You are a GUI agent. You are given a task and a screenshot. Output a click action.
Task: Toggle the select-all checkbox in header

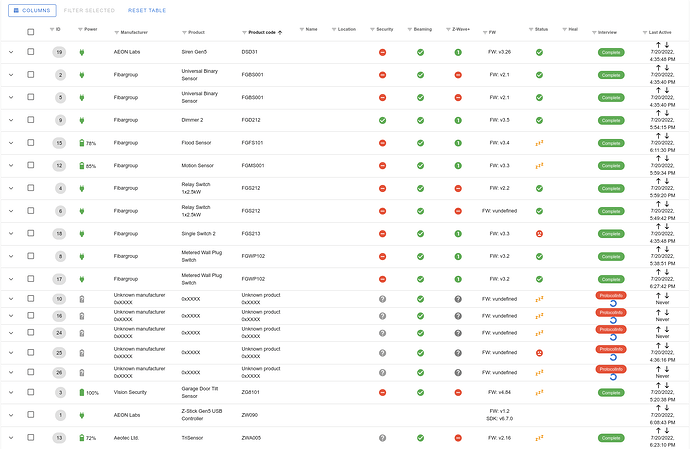tap(30, 32)
